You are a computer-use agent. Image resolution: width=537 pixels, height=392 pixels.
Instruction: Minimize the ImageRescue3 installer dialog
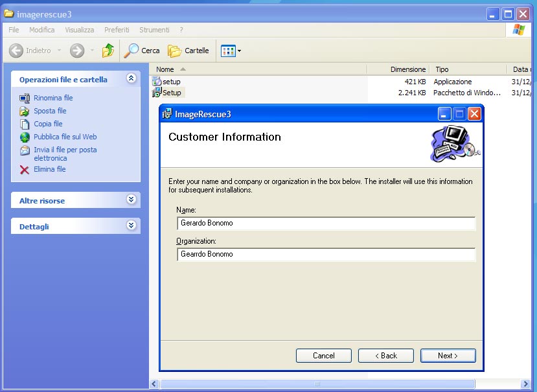tap(444, 114)
